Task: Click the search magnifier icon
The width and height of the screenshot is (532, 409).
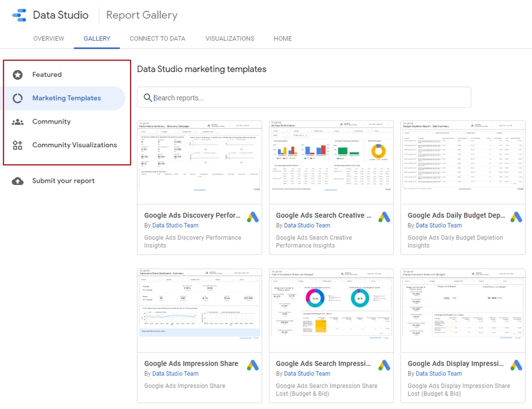Action: [148, 98]
